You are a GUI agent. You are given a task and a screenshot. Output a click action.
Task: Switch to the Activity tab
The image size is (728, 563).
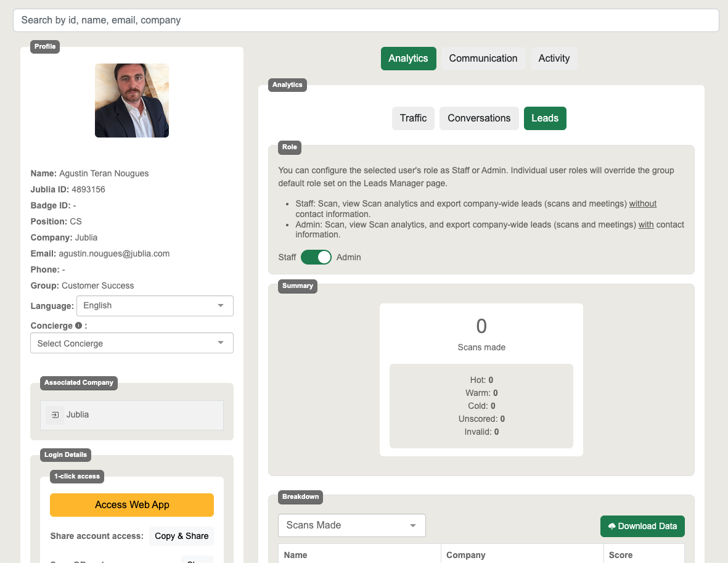coord(554,59)
